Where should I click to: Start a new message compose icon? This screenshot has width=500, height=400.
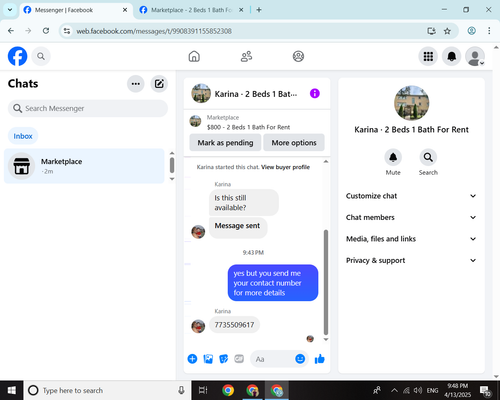[159, 84]
